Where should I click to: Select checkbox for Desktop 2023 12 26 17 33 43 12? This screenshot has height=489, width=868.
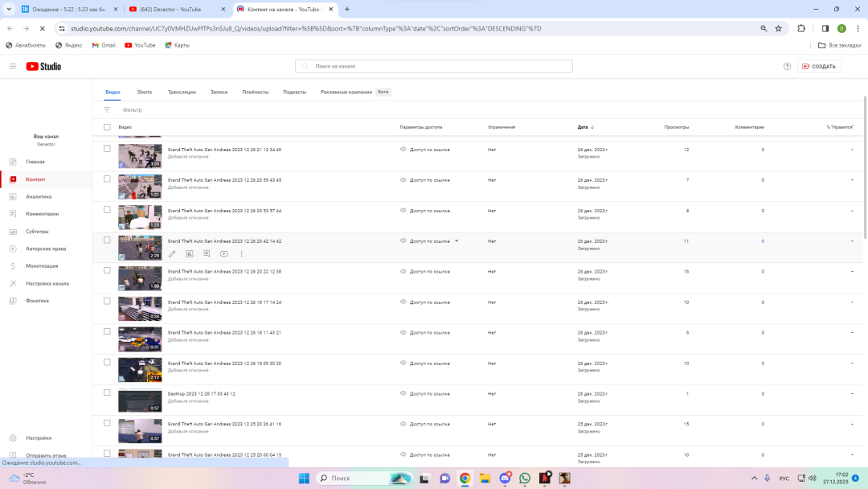click(107, 392)
